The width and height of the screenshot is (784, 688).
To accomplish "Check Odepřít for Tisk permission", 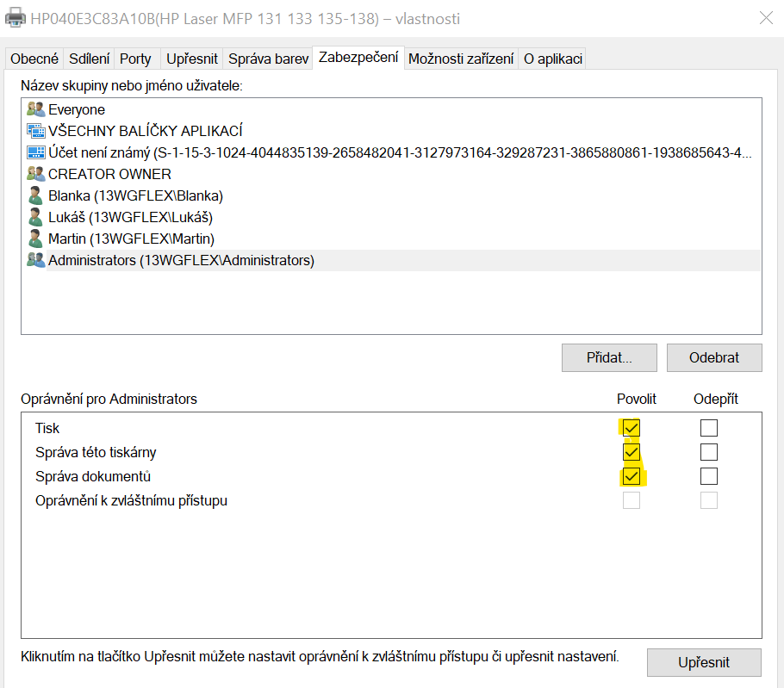I will point(708,428).
